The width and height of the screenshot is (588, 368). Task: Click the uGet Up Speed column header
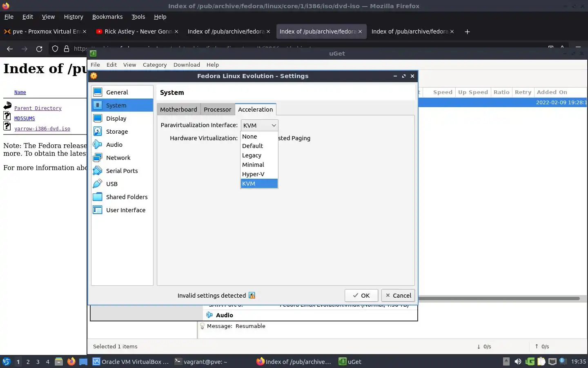[473, 92]
